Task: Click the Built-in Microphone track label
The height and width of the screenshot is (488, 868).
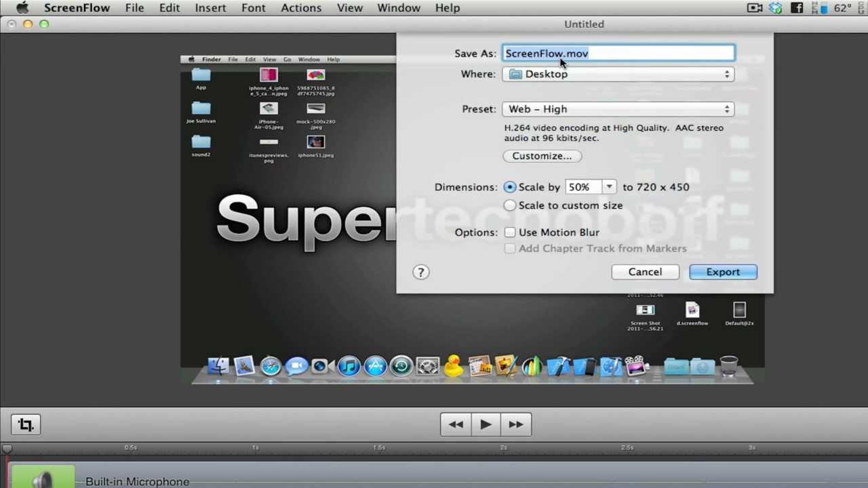Action: coord(137,481)
